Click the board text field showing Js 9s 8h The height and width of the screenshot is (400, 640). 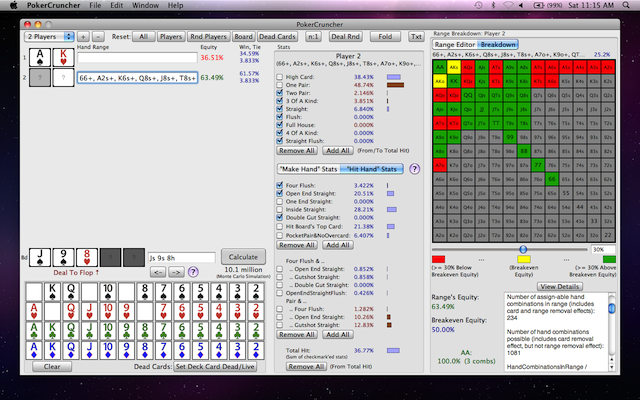click(182, 258)
